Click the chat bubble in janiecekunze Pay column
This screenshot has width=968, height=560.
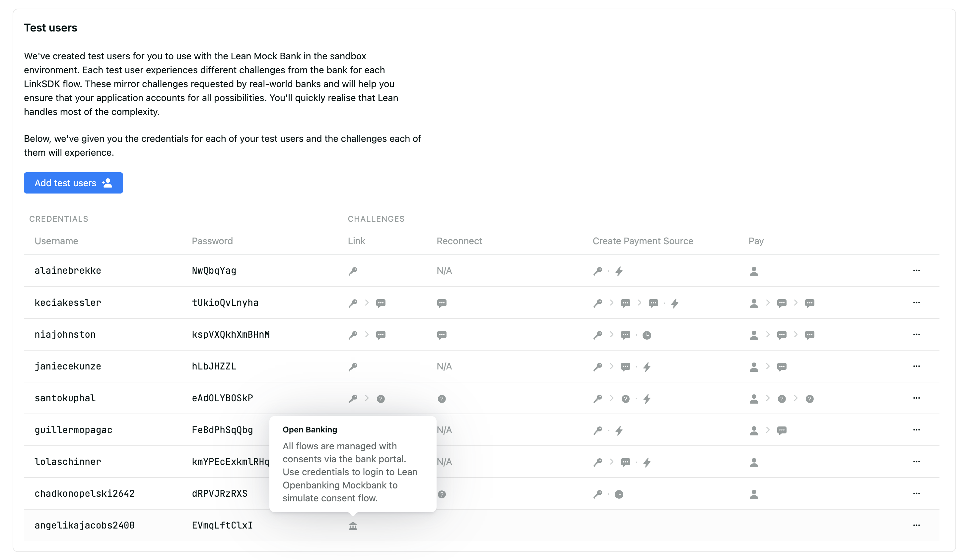tap(781, 366)
